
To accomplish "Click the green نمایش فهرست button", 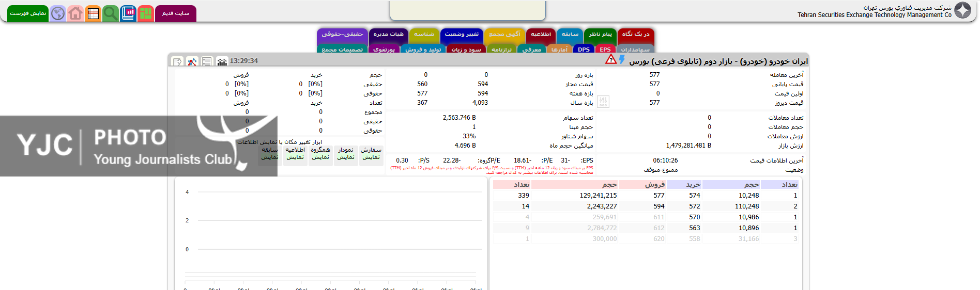I will [28, 13].
